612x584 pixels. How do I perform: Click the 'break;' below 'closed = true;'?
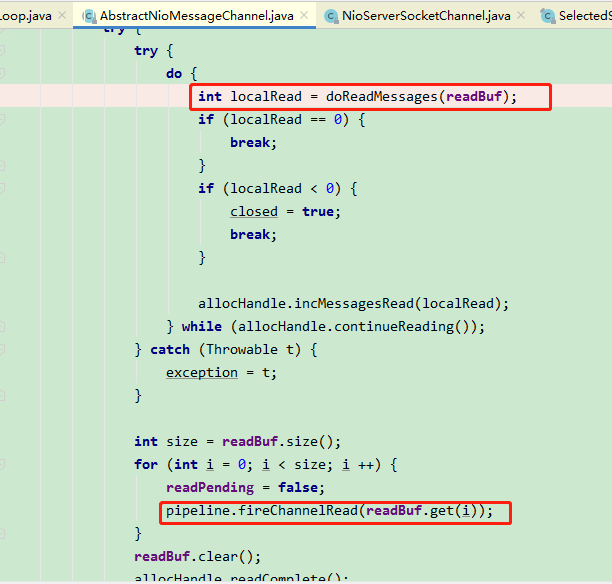(253, 235)
